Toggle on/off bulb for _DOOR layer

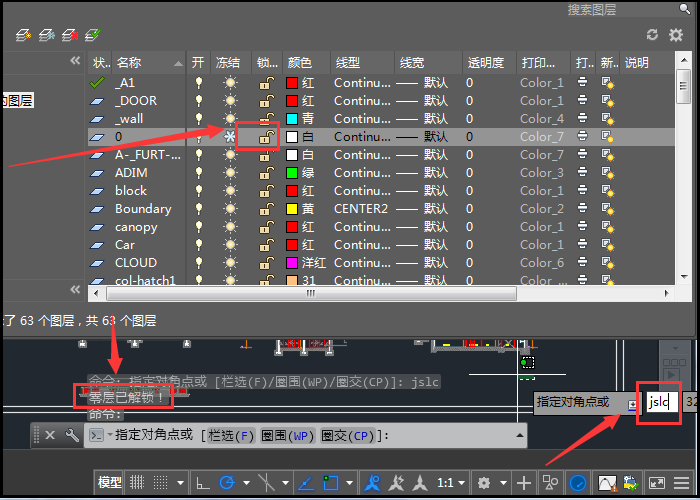(199, 100)
